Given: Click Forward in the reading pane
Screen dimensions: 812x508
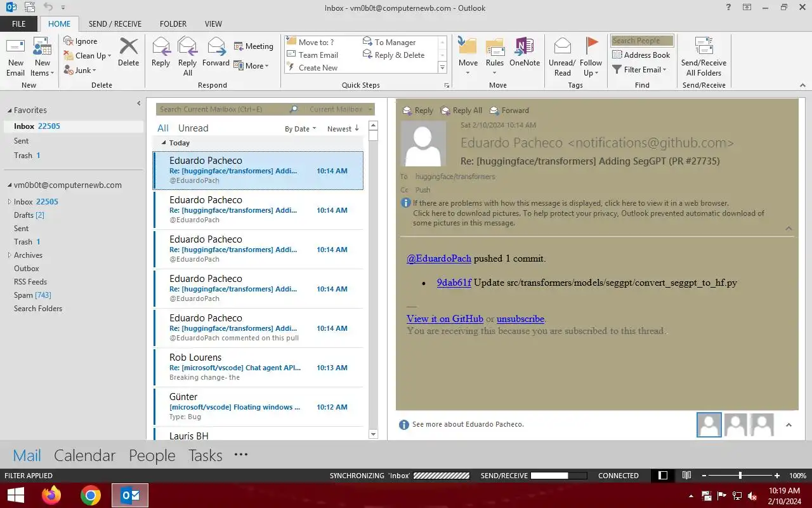Looking at the screenshot, I should 509,110.
